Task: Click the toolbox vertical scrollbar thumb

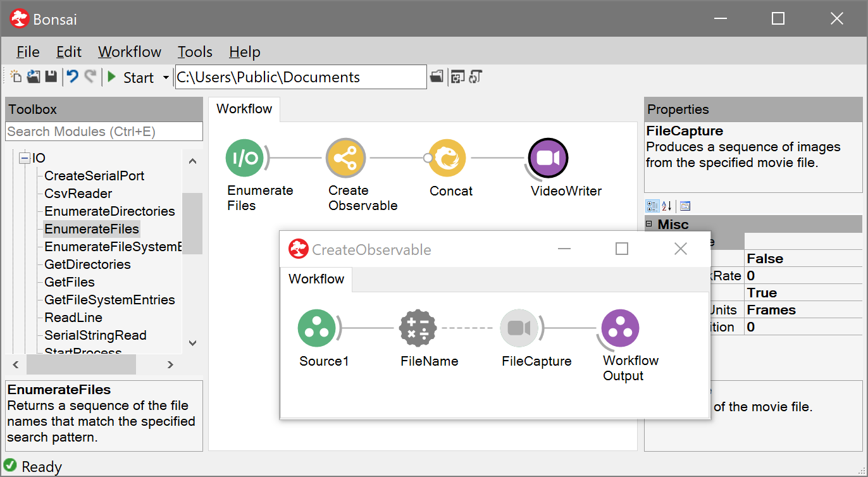Action: click(x=192, y=223)
